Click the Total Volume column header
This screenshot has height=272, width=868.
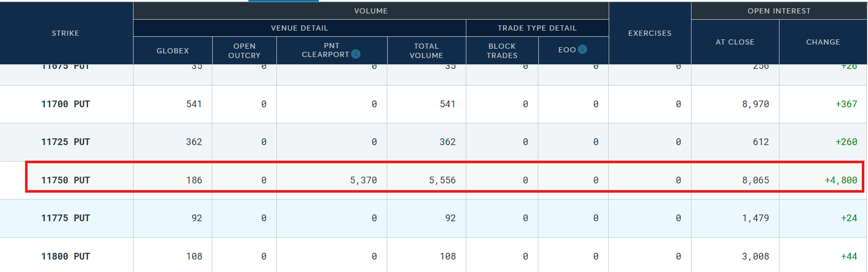tap(426, 51)
